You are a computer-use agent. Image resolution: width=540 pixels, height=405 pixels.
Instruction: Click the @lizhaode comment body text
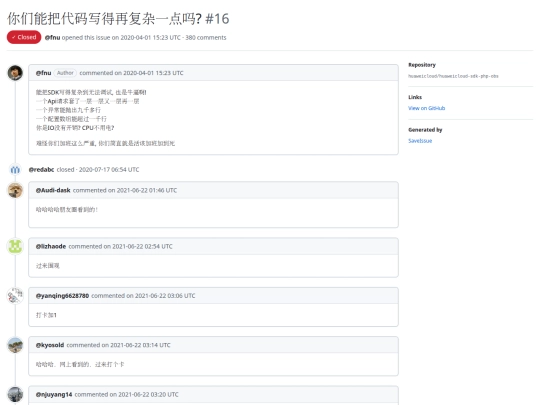tap(48, 266)
